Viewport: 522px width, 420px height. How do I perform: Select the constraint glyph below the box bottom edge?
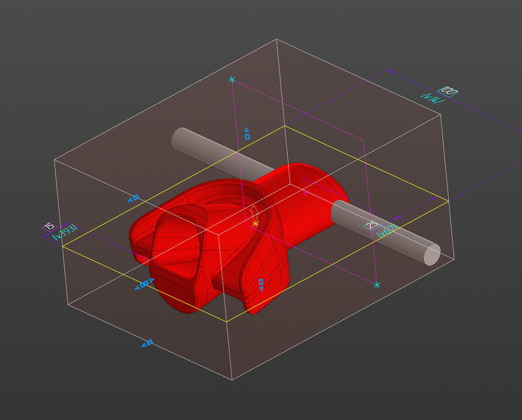[x=147, y=343]
